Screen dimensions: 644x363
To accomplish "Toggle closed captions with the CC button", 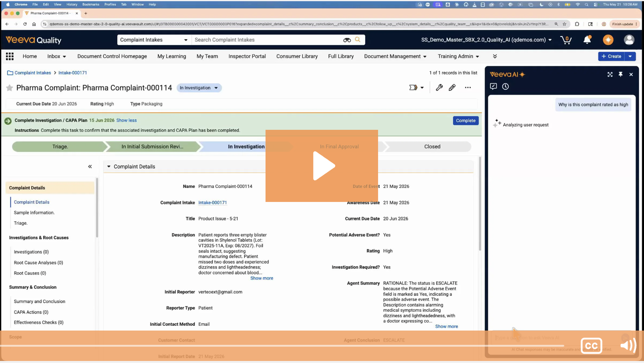I will [592, 345].
